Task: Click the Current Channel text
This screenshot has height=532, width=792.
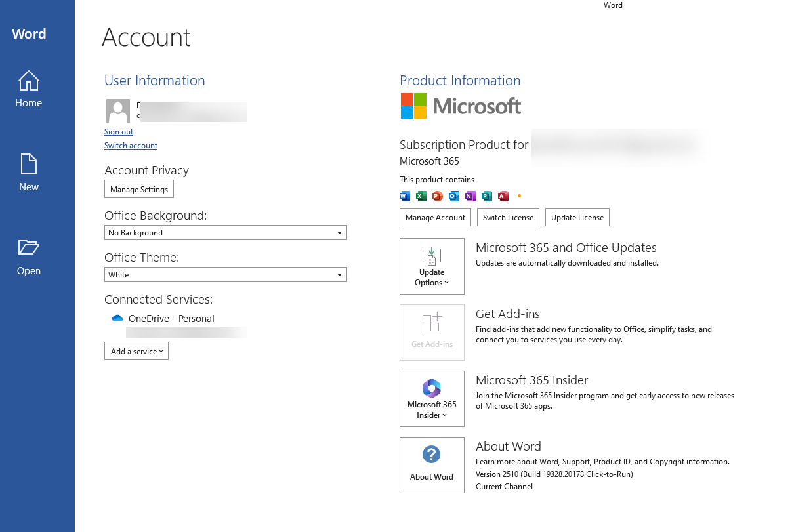Action: (504, 487)
